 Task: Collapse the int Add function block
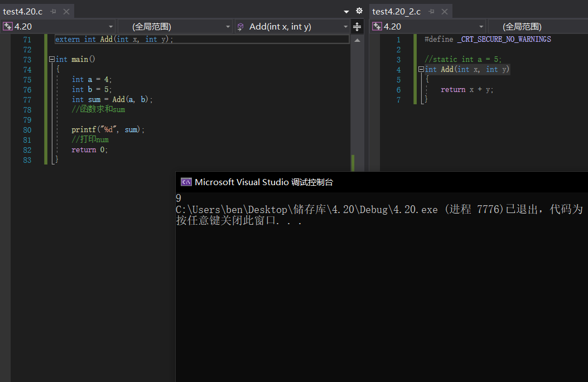421,69
